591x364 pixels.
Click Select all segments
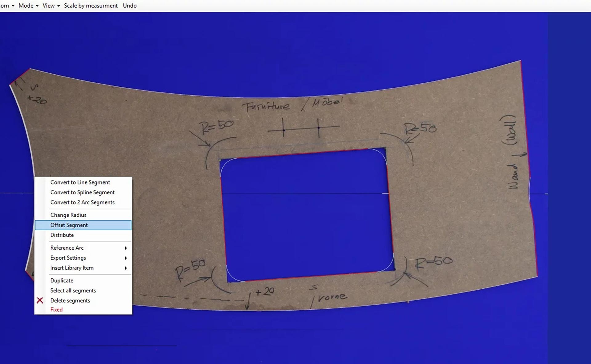coord(73,291)
